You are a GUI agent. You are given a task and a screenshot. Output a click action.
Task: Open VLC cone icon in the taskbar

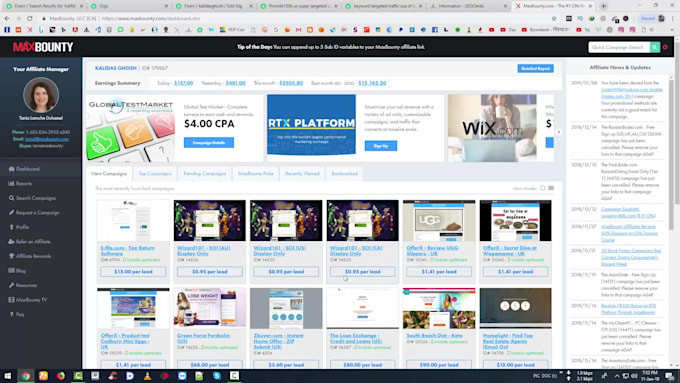tap(147, 376)
